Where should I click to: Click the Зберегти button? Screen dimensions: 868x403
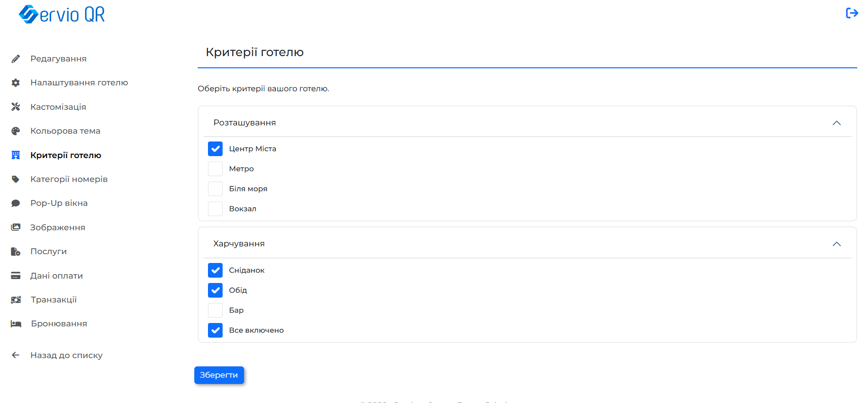click(x=219, y=375)
